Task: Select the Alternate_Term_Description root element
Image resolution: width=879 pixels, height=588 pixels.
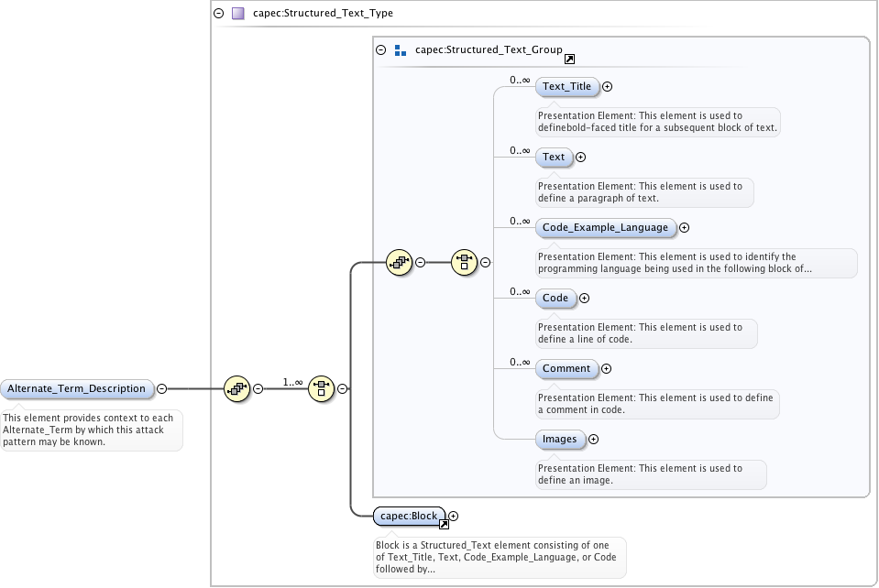Action: coord(76,388)
